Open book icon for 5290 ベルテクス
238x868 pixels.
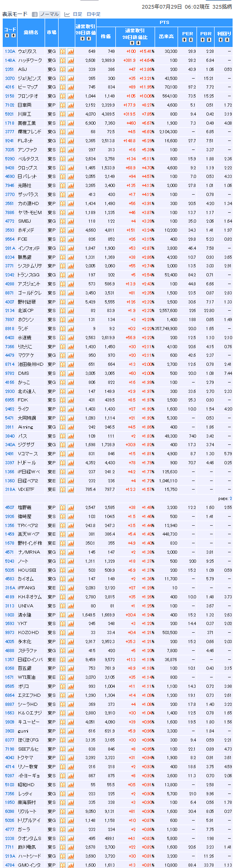click(x=63, y=159)
